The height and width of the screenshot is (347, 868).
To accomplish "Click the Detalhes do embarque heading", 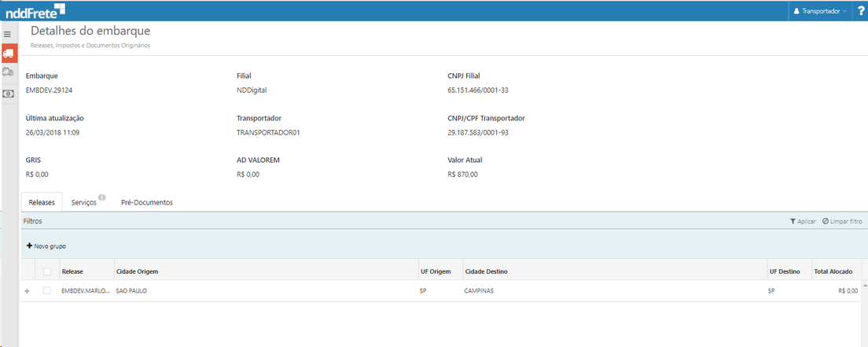I will (x=90, y=31).
